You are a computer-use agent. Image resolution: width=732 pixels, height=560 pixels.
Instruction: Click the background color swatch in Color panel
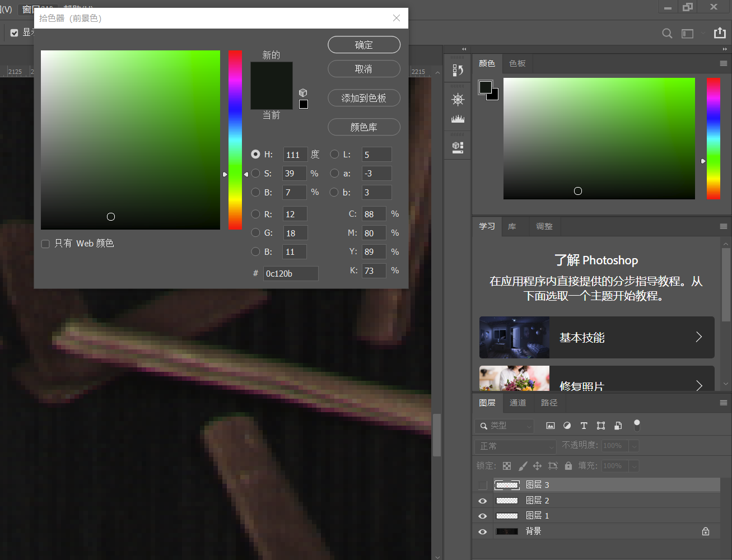[495, 96]
